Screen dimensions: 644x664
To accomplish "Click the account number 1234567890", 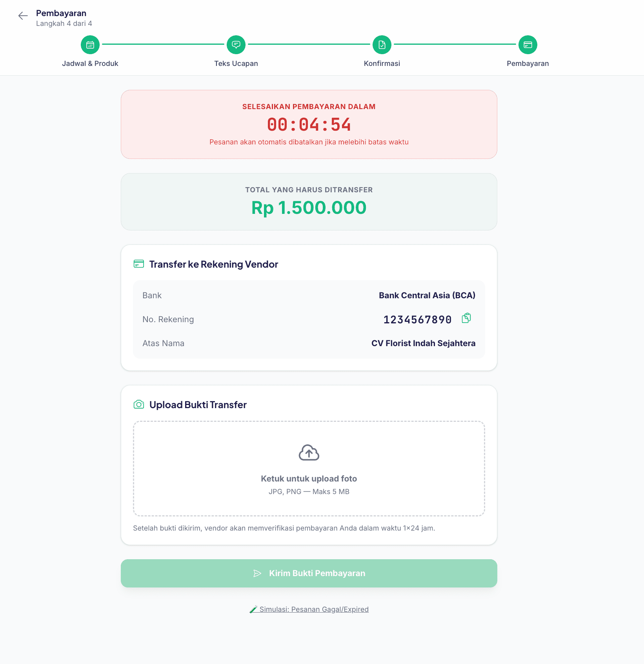I will [x=417, y=320].
